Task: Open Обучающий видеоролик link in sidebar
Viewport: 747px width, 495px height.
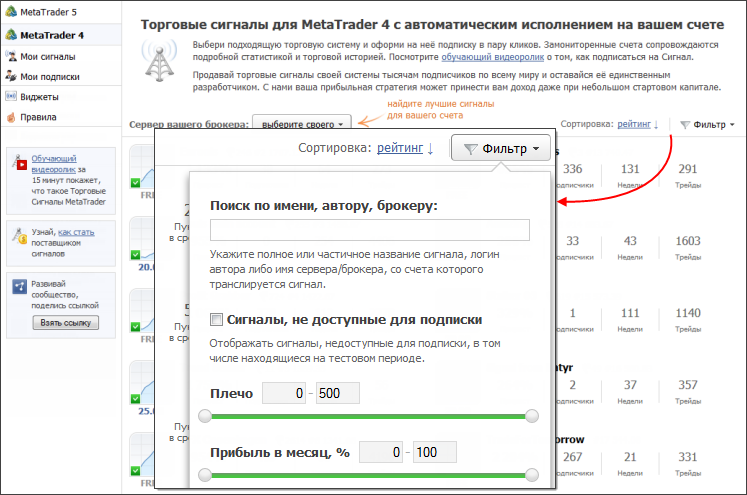Action: click(54, 163)
